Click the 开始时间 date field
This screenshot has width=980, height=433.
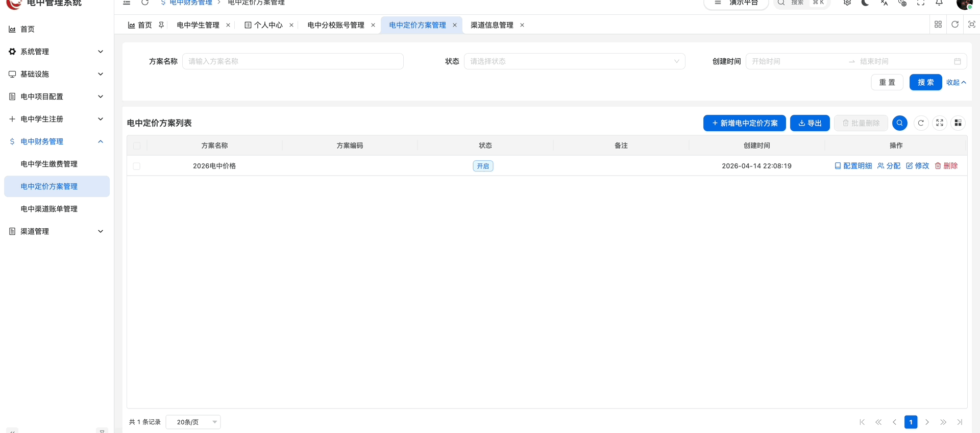point(796,61)
